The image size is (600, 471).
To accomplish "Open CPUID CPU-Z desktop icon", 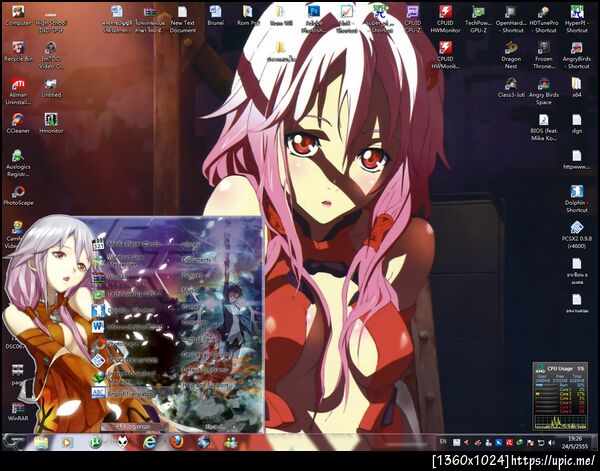I will [412, 19].
